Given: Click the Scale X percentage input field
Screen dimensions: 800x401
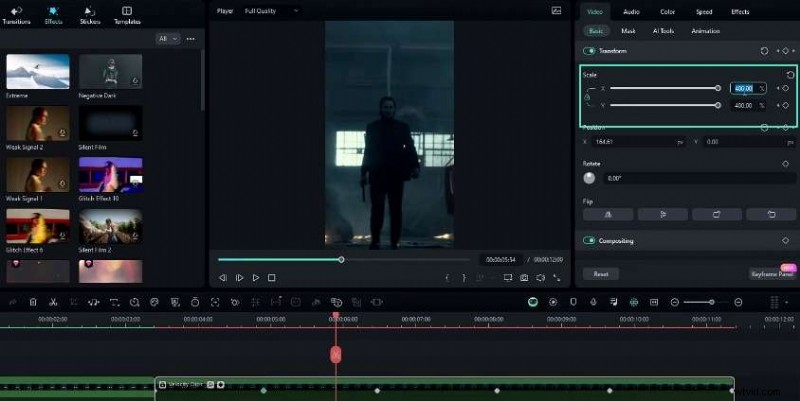Looking at the screenshot, I should coord(748,88).
